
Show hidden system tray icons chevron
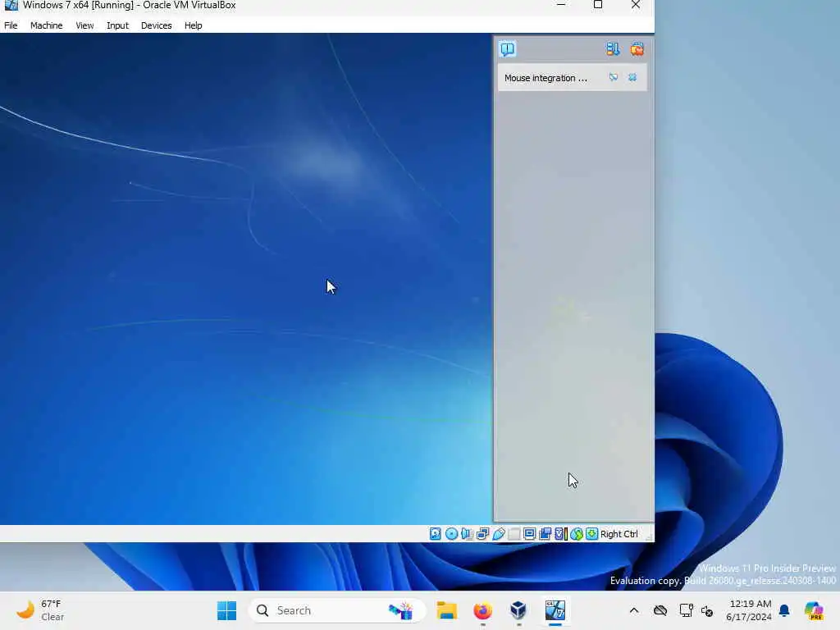point(634,610)
